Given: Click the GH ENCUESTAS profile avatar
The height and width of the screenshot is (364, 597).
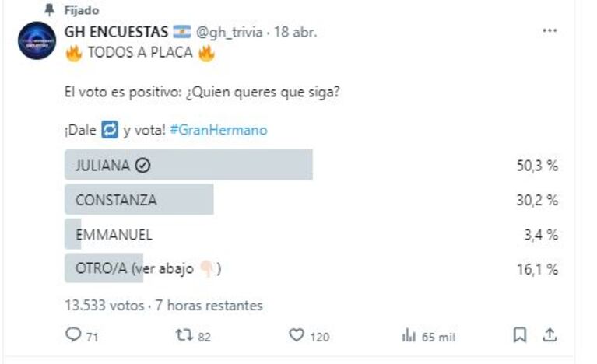Looking at the screenshot, I should tap(37, 41).
